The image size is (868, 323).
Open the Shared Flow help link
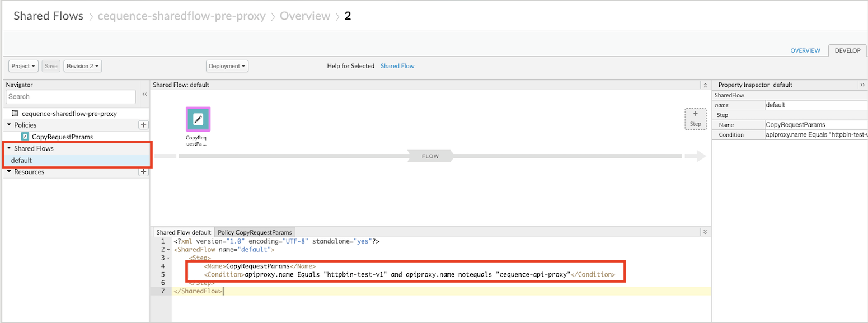[x=397, y=66]
